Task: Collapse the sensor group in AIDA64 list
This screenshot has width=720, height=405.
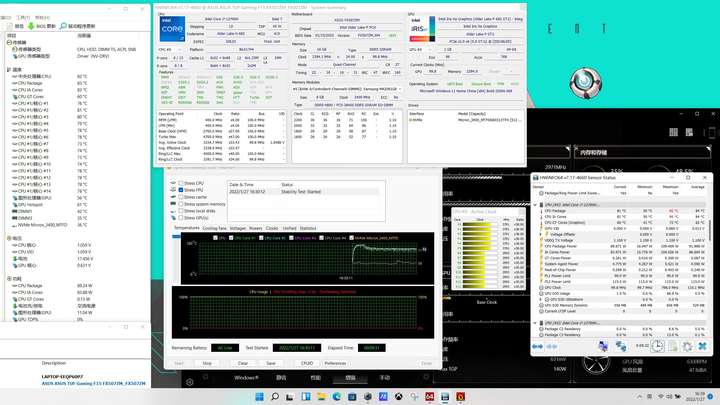Action: 9,42
